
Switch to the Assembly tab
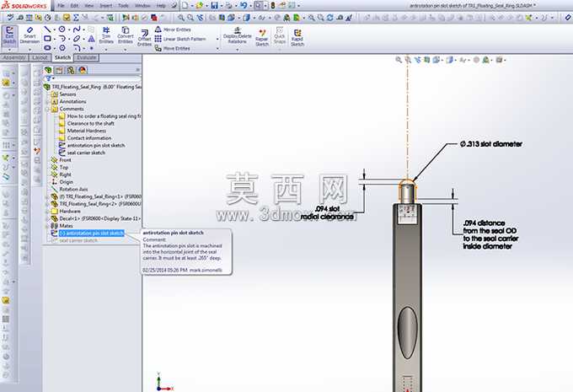pos(13,57)
